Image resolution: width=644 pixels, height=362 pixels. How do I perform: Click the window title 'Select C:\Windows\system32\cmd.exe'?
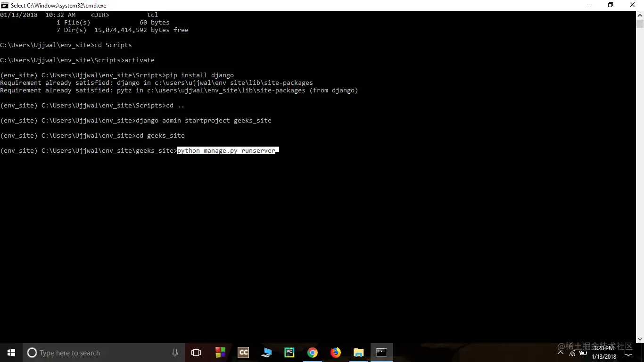[58, 5]
